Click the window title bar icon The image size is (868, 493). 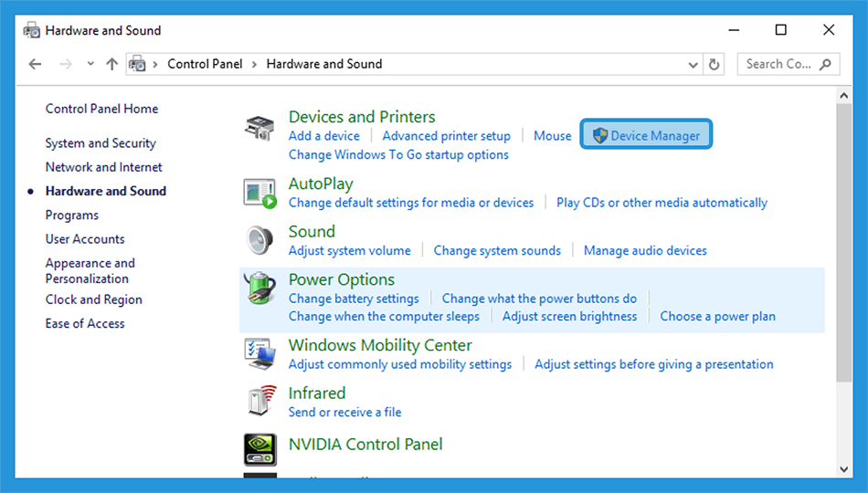pos(32,30)
